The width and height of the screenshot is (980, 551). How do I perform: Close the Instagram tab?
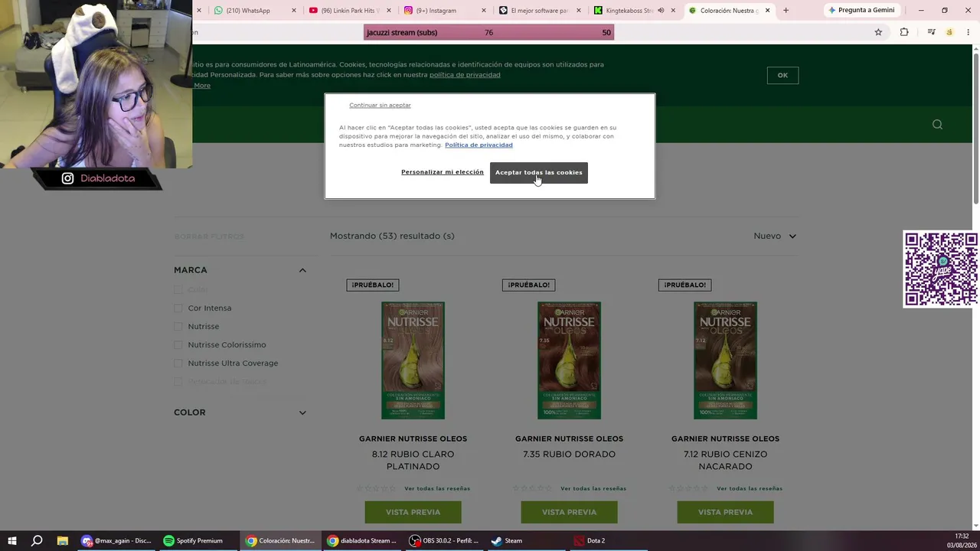[x=484, y=11]
